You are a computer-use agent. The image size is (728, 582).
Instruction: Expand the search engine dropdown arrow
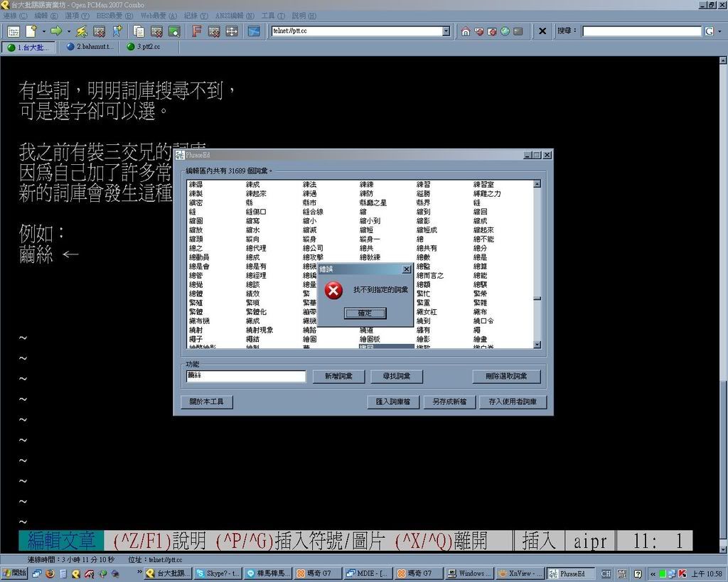[x=718, y=31]
